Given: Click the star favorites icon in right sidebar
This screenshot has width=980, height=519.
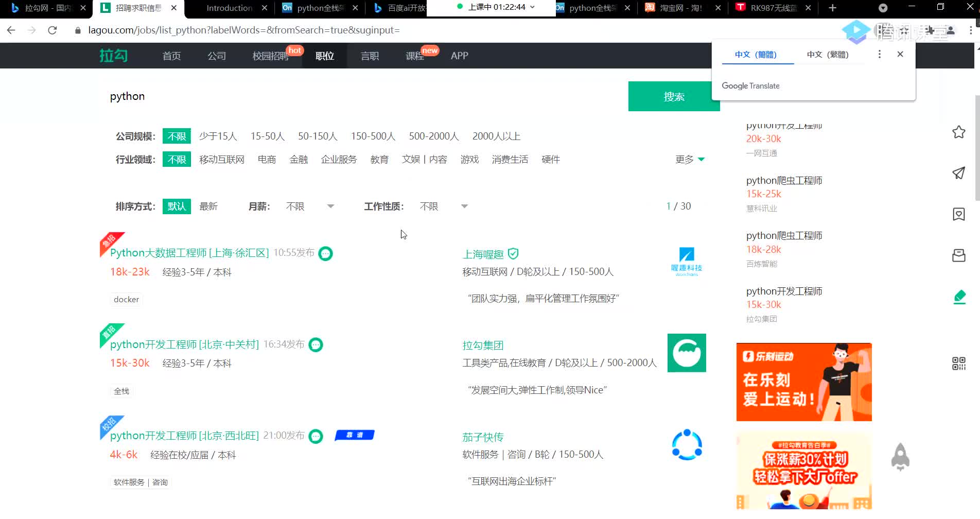Looking at the screenshot, I should coord(958,132).
